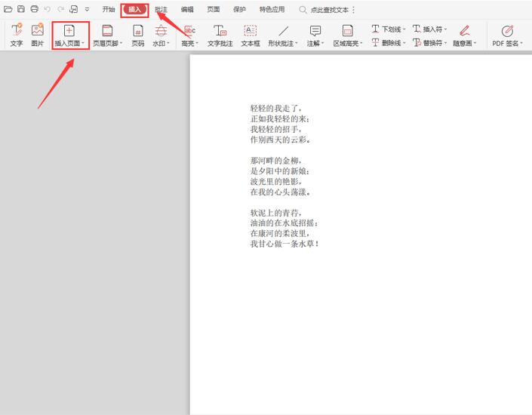Click the Save icon in quick toolbar
Screen dimensions: 532x415
pyautogui.click(x=21, y=9)
